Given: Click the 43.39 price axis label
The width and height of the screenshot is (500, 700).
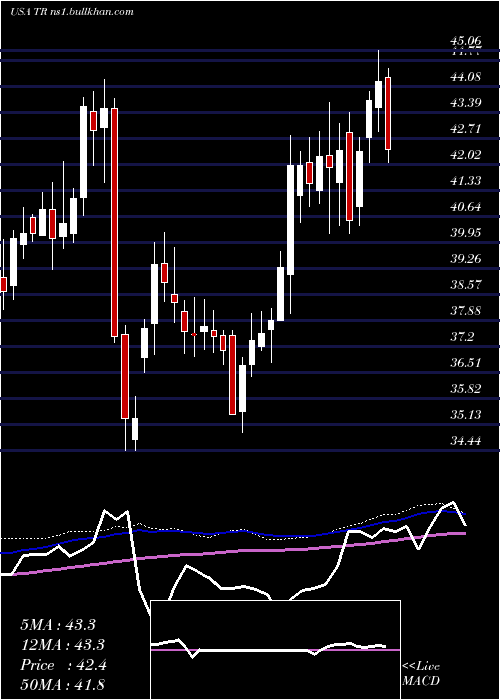Looking at the screenshot, I should 465,103.
